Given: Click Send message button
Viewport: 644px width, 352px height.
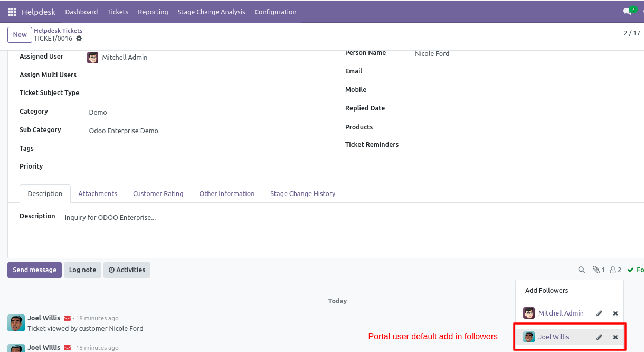Looking at the screenshot, I should pos(34,270).
